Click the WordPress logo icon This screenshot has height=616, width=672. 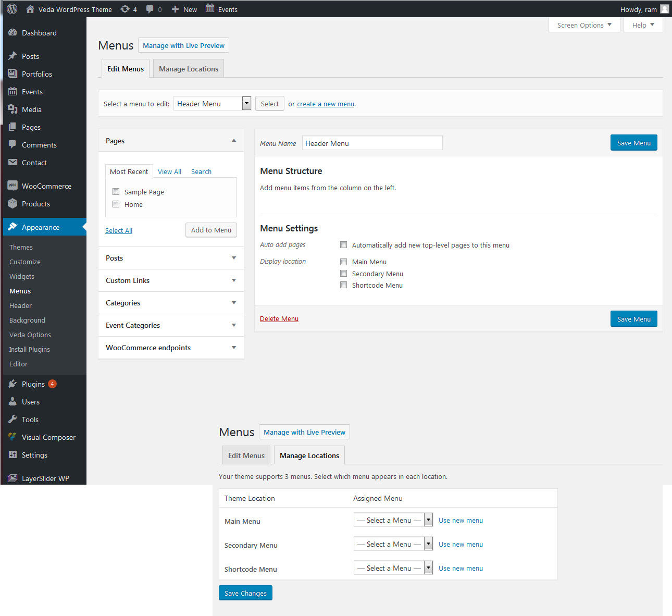(12, 9)
